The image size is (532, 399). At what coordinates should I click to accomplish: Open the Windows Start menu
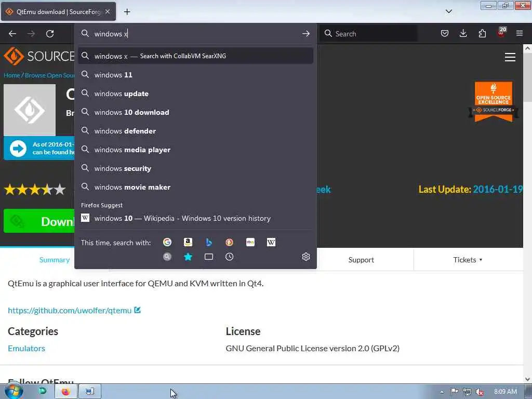(x=14, y=391)
